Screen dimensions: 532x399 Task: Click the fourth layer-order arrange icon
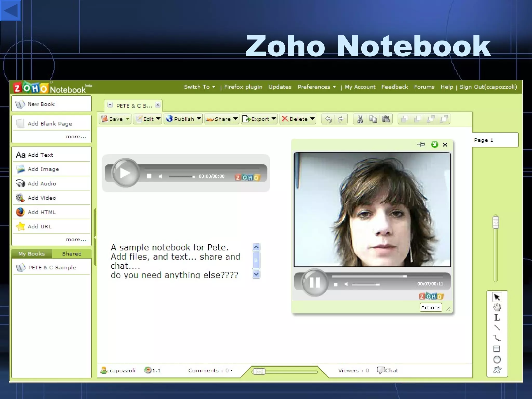pos(444,119)
